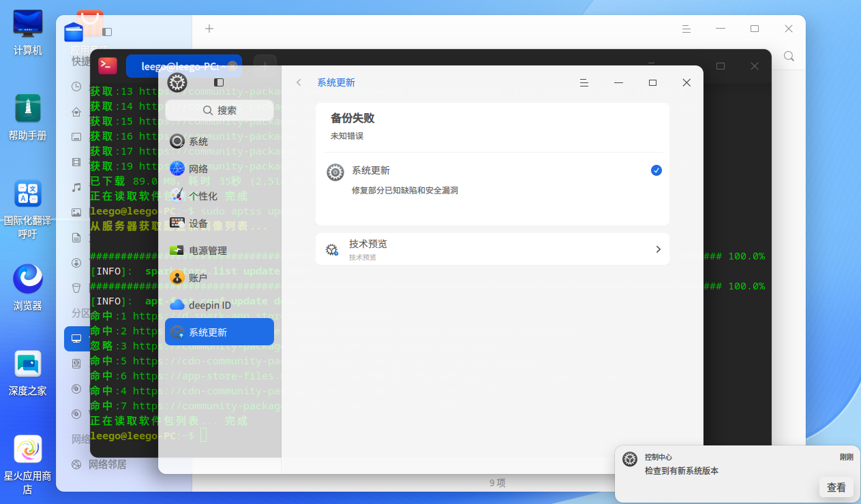This screenshot has height=504, width=861.
Task: Open the 设备 settings category
Action: [x=219, y=223]
